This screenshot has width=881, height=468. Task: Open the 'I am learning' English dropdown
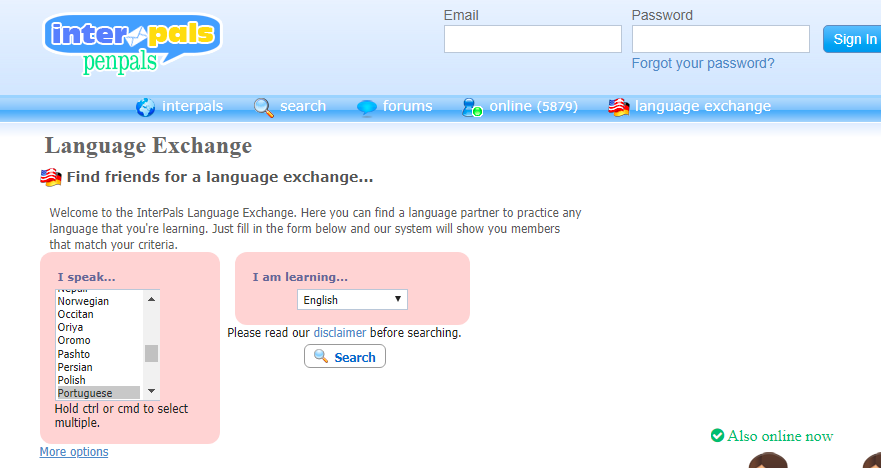tap(352, 300)
